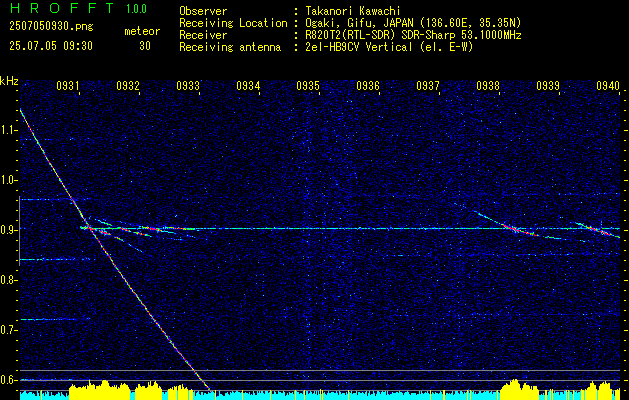Screen dimensions: 629x400
Task: Click the observer name Takanori Kawachi
Action: [x=353, y=11]
